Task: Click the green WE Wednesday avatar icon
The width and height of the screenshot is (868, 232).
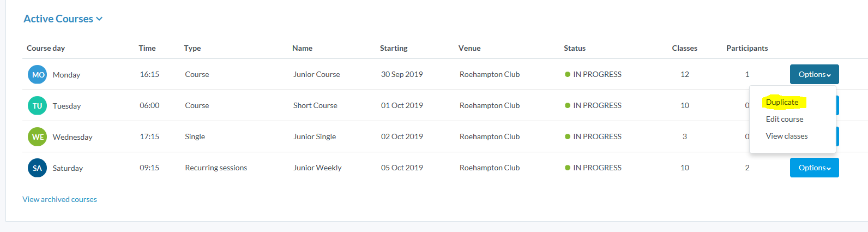Action: click(38, 137)
